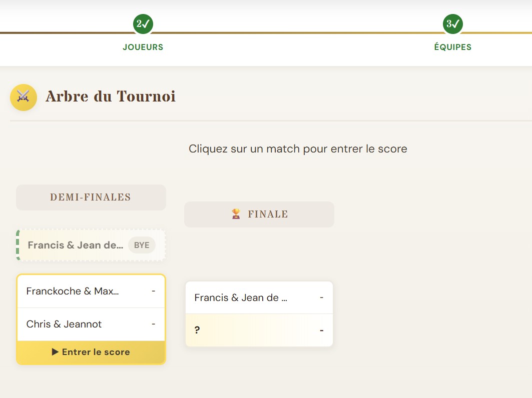
Task: Go to the JOUEURS step label
Action: pyautogui.click(x=143, y=47)
